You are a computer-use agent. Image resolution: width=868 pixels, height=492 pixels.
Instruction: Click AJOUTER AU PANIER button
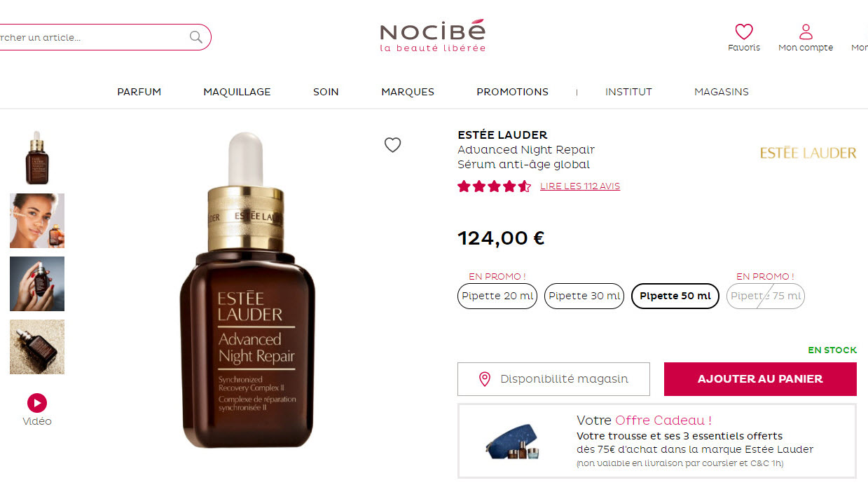point(760,379)
